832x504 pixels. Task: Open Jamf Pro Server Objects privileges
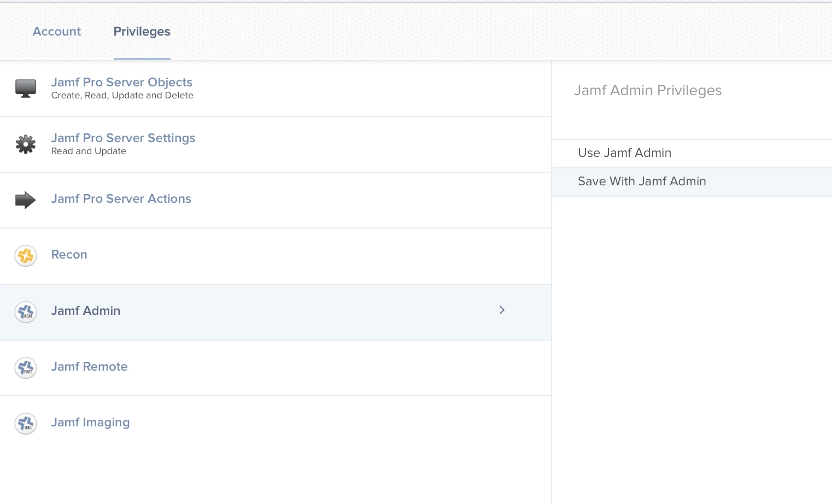click(276, 89)
